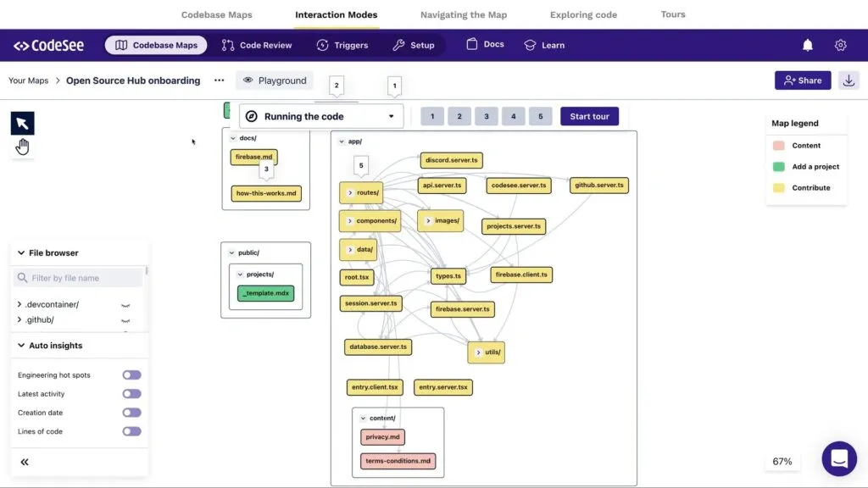Select the arrow pointer tool
The image size is (868, 488).
pyautogui.click(x=22, y=124)
